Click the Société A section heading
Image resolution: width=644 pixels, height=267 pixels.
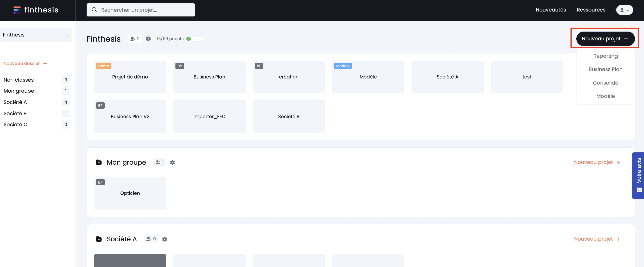point(122,239)
